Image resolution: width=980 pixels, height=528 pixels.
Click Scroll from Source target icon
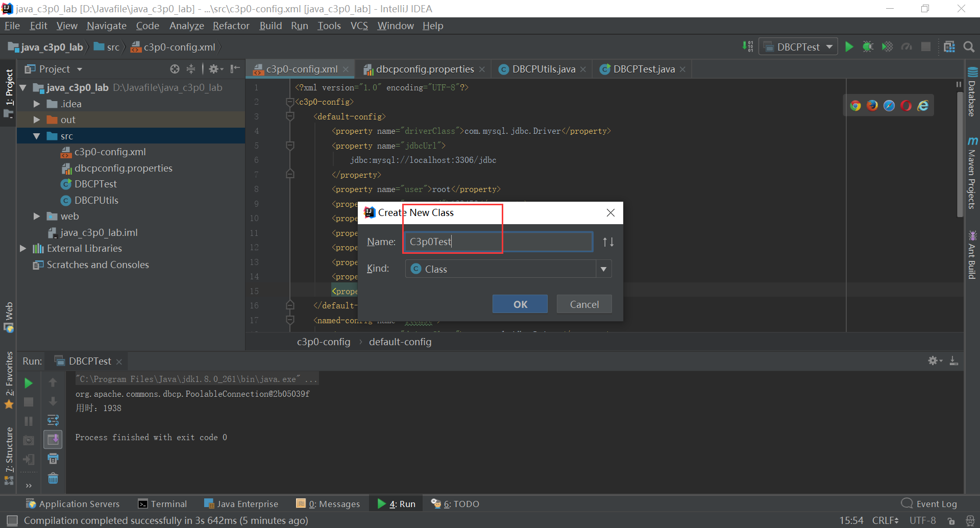pos(174,69)
